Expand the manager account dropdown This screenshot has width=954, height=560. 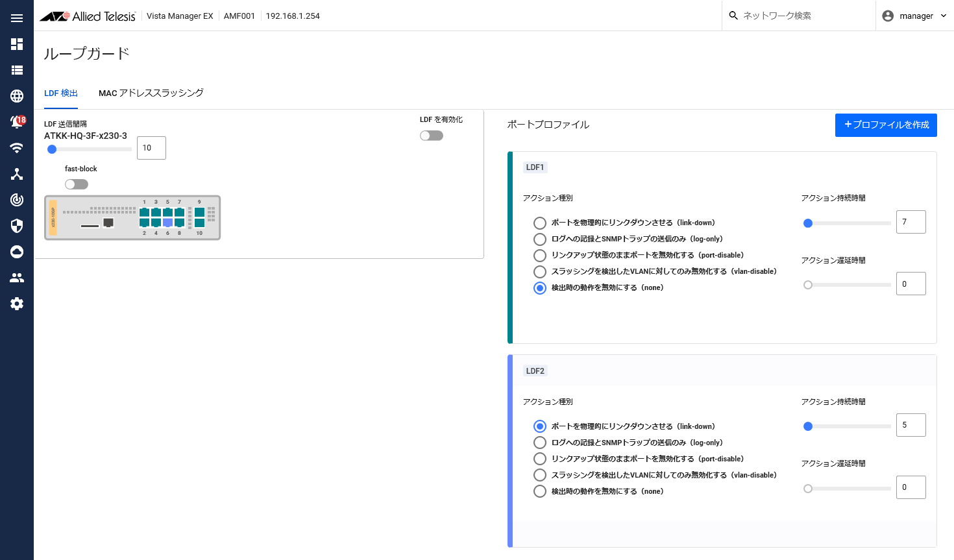pos(915,16)
